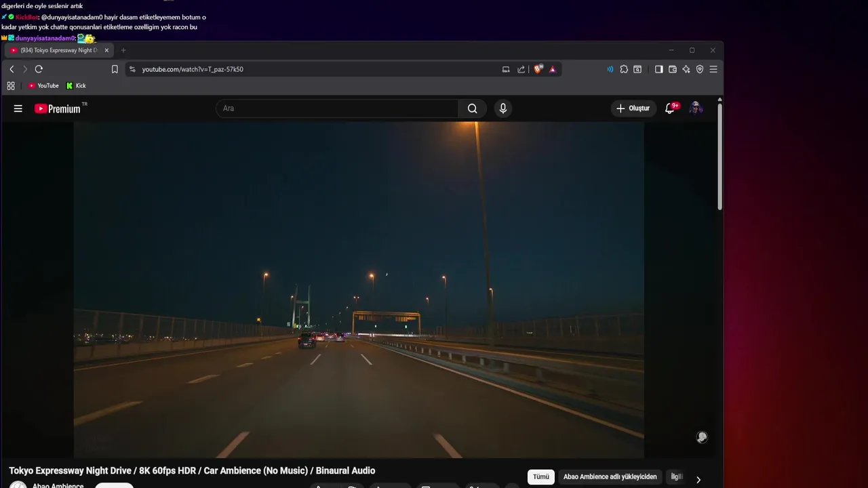Toggle the browser sidebar panel

point(658,69)
